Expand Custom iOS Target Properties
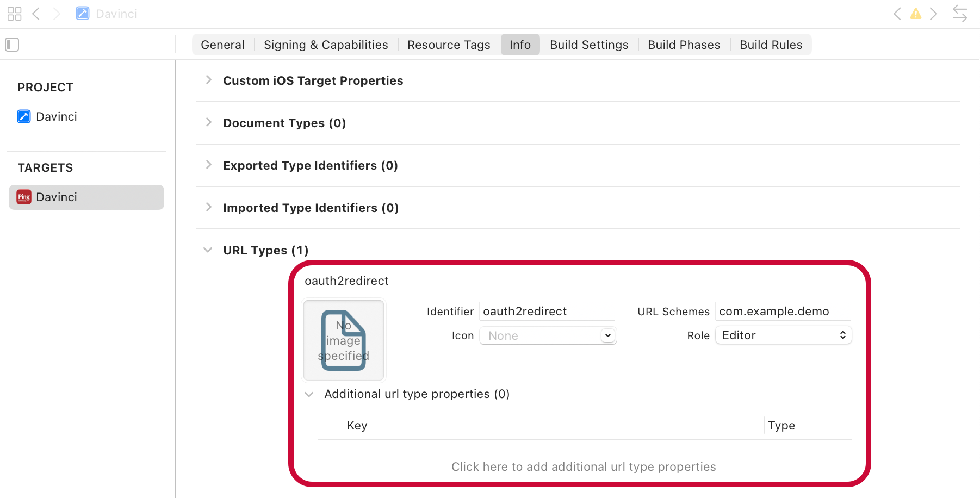The height and width of the screenshot is (498, 980). point(209,80)
